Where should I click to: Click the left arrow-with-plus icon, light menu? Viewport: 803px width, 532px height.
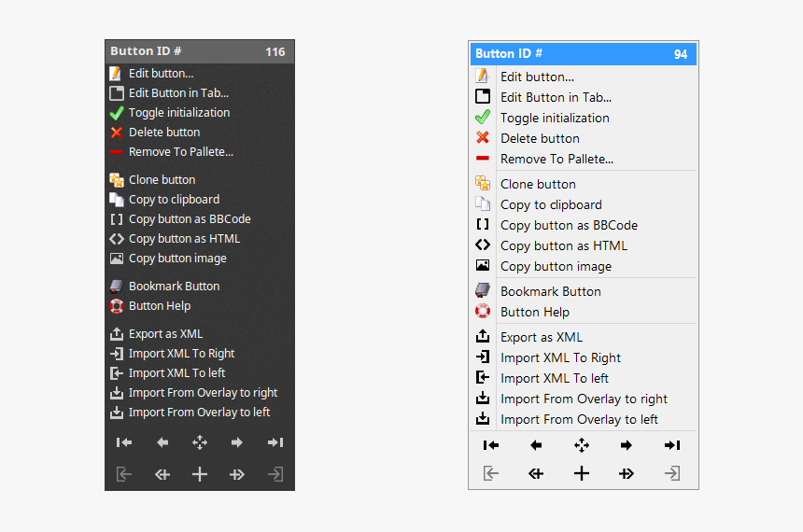pyautogui.click(x=536, y=473)
